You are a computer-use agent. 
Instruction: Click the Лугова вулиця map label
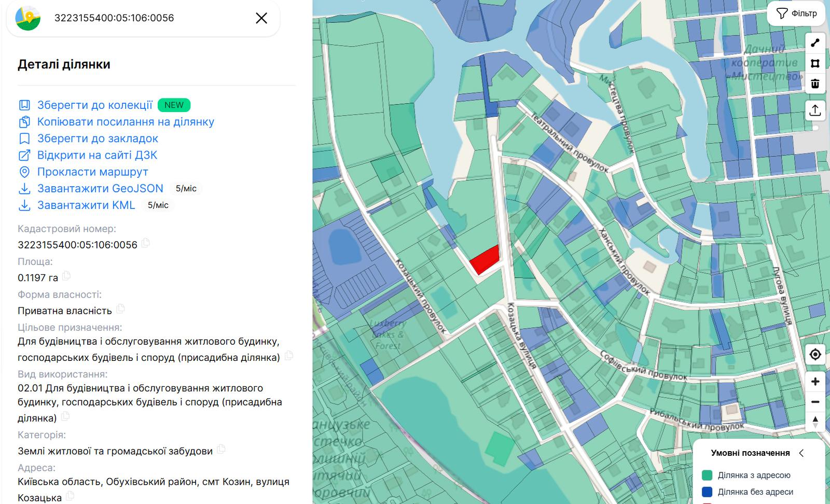[782, 296]
